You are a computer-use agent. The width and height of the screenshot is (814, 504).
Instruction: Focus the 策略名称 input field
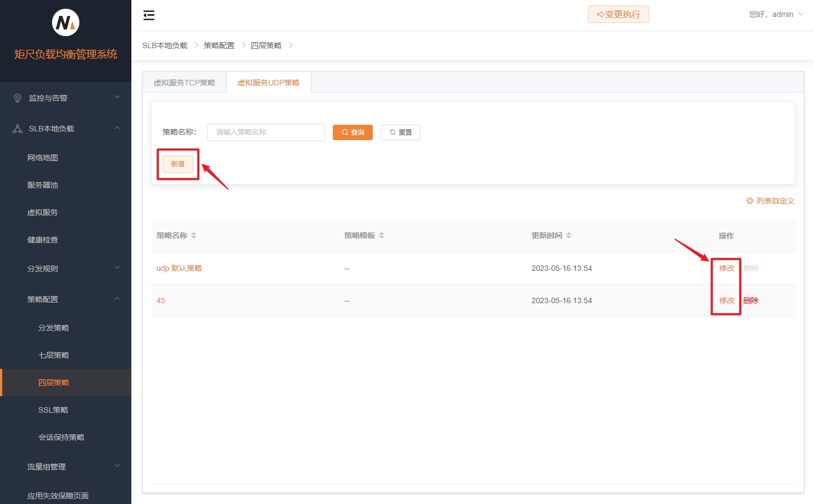point(266,132)
